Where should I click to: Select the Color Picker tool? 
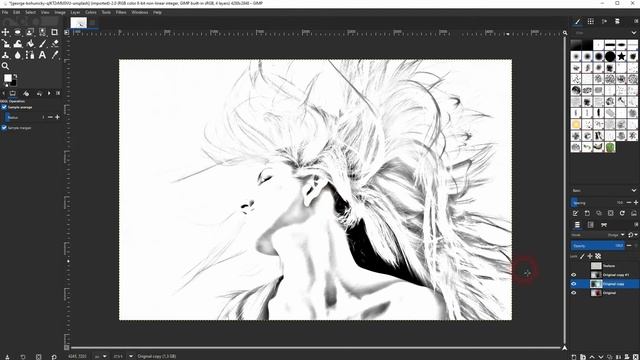pos(55,55)
